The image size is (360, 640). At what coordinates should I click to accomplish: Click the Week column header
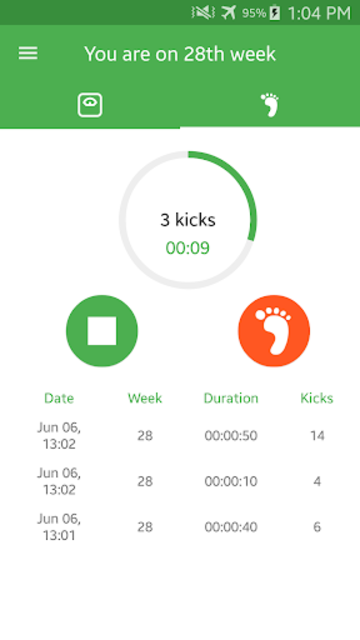(145, 398)
